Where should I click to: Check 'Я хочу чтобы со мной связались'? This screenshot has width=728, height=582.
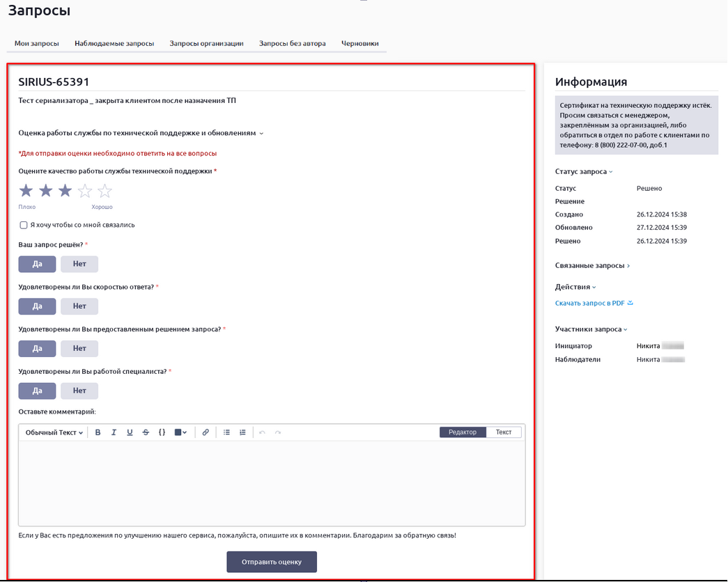point(24,225)
